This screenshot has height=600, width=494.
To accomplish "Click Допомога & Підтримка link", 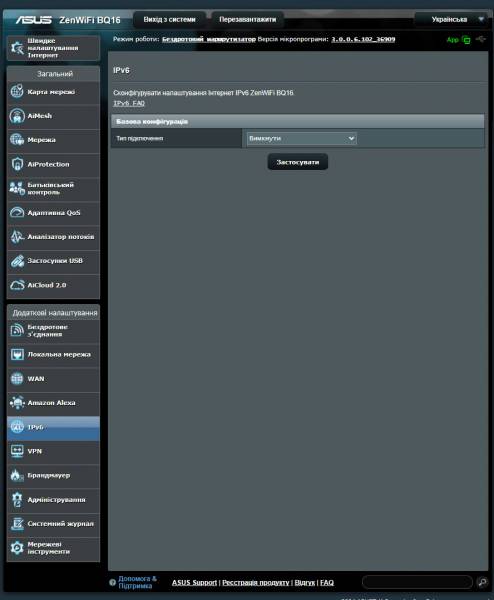I will point(137,582).
